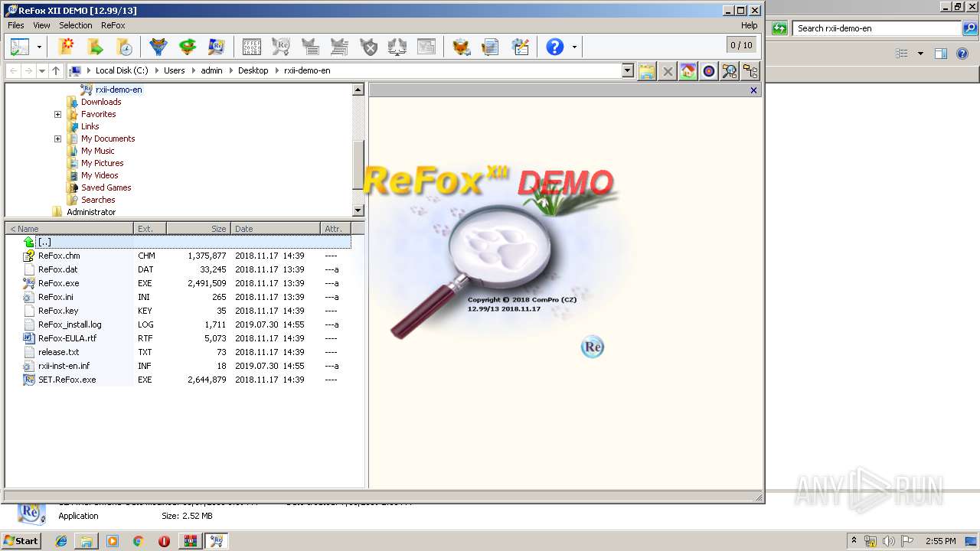Click the selection list icon in ReFox toolbar

(x=19, y=47)
